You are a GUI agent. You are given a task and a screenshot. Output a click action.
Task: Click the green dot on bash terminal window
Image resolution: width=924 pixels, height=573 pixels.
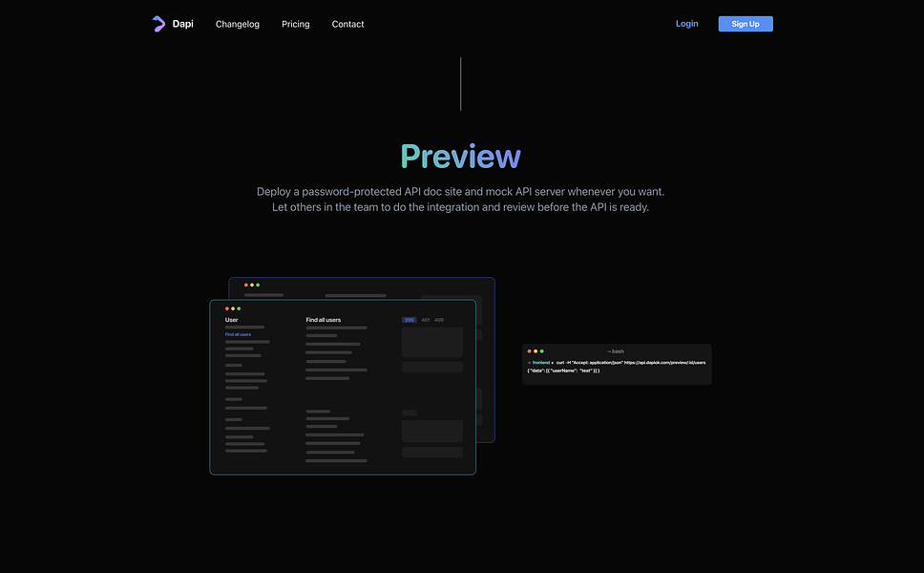[x=541, y=351]
